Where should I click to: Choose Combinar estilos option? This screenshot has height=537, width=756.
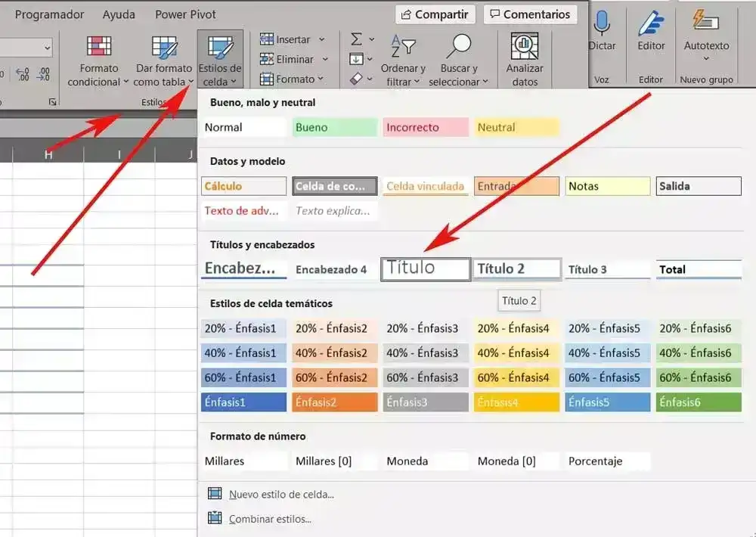pos(270,519)
